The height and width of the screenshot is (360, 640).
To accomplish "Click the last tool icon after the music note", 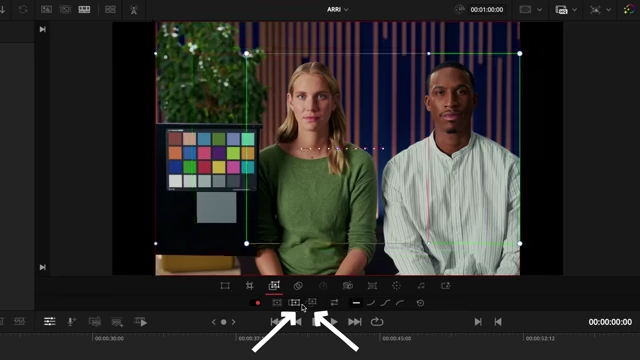I will click(446, 286).
